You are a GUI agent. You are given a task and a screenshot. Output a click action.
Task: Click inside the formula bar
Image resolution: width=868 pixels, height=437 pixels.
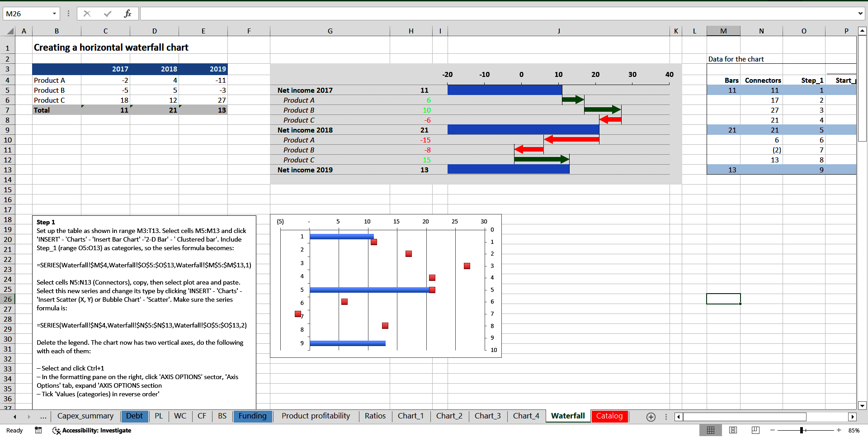click(498, 14)
